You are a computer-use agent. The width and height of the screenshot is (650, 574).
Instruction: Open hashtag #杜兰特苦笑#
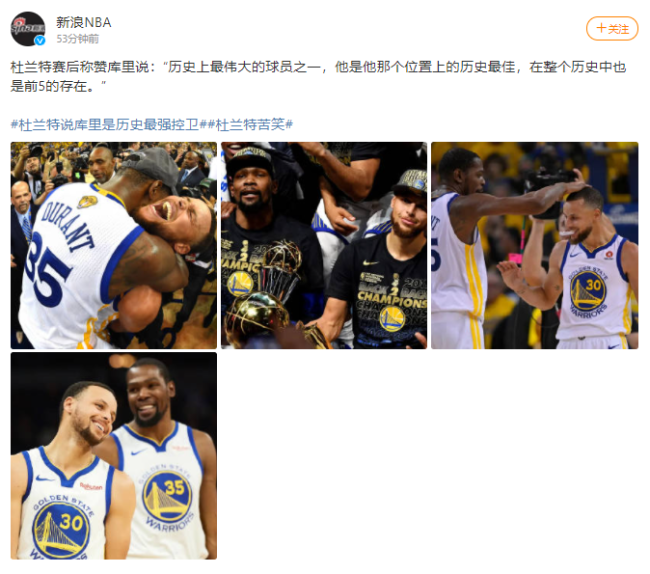(250, 124)
